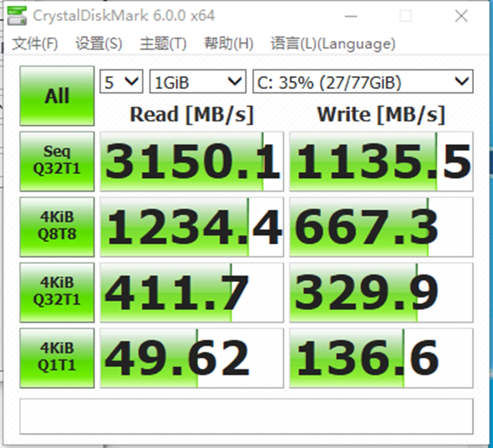Click the Seq write result 1135.5
The image size is (493, 448).
pyautogui.click(x=381, y=162)
